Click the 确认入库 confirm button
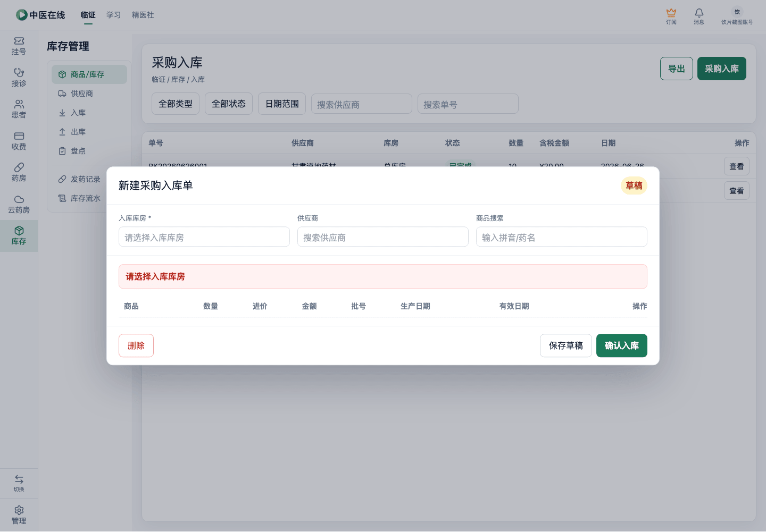The height and width of the screenshot is (532, 766). (x=622, y=345)
